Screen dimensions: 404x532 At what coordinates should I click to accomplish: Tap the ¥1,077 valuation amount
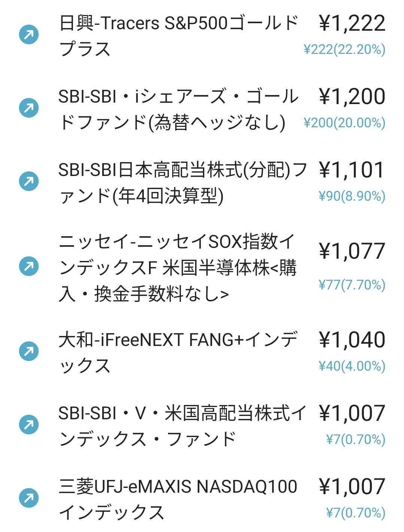[x=352, y=251]
